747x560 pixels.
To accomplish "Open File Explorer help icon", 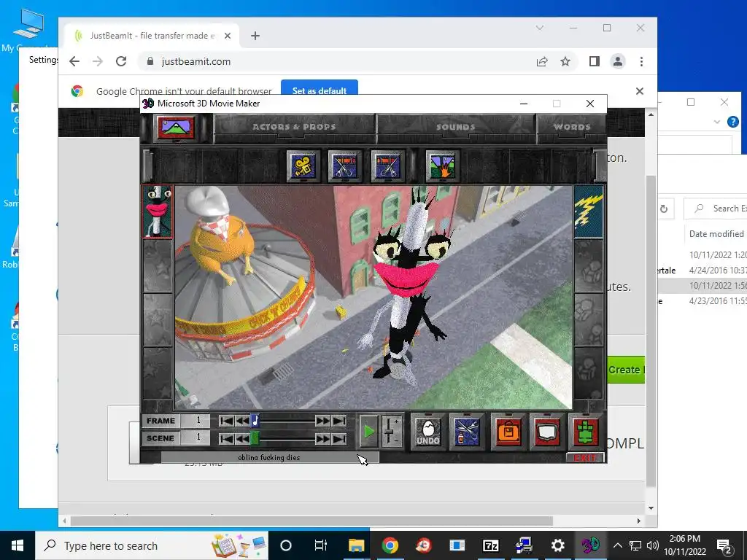I will [x=733, y=122].
